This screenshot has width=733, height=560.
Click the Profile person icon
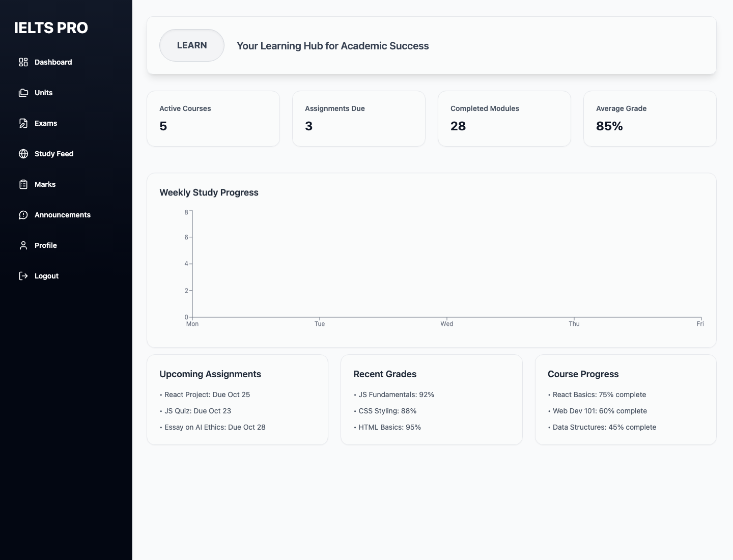23,245
